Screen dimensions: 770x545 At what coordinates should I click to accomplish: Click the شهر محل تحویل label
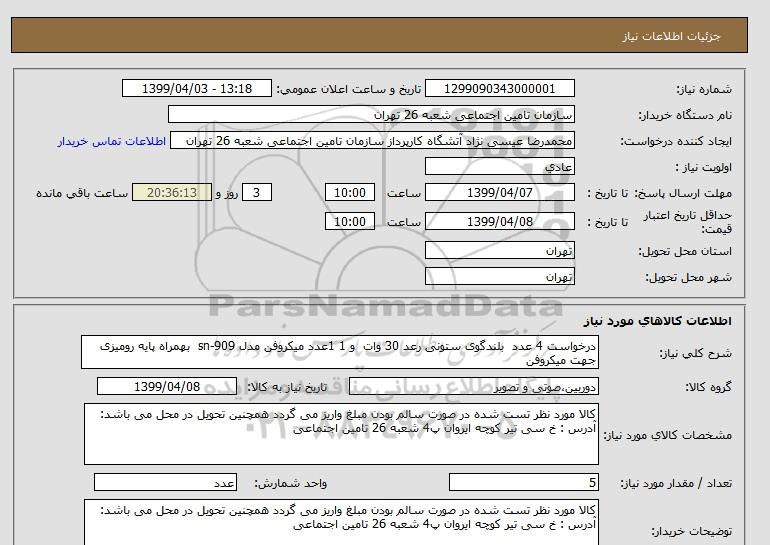688,277
